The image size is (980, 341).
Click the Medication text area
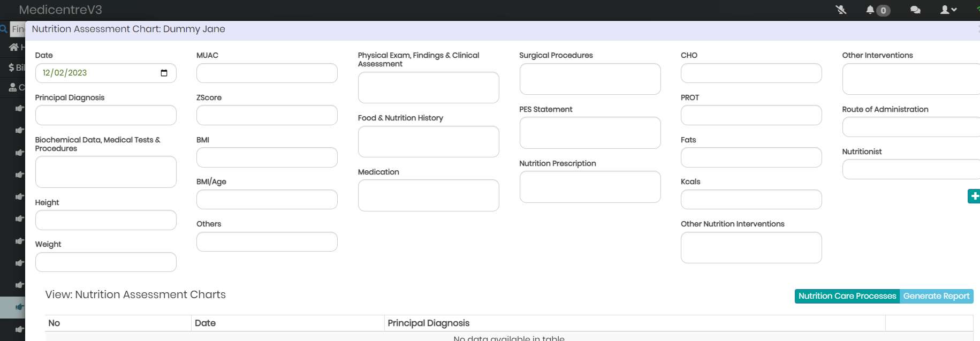[429, 195]
